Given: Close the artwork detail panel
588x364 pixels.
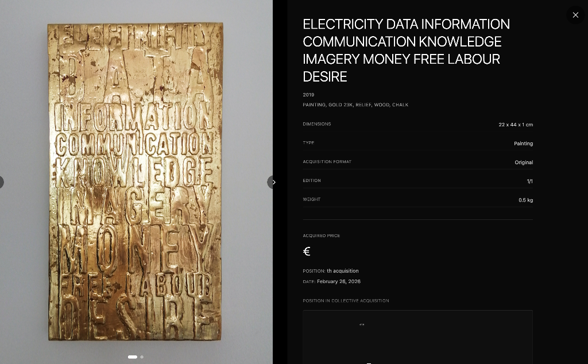Looking at the screenshot, I should 575,15.
